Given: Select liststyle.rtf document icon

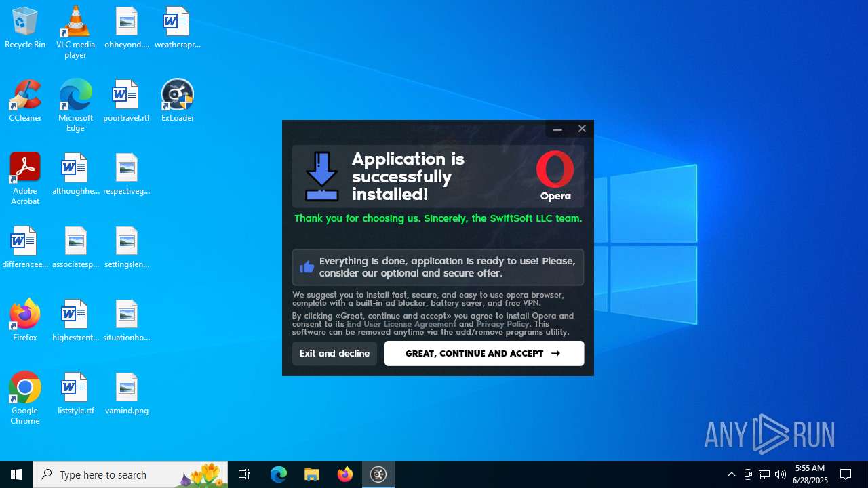Looking at the screenshot, I should pyautogui.click(x=75, y=394).
